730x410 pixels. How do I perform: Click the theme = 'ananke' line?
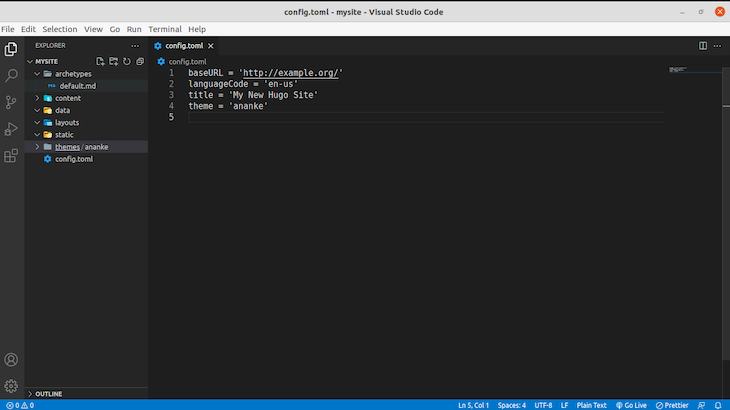pos(228,106)
